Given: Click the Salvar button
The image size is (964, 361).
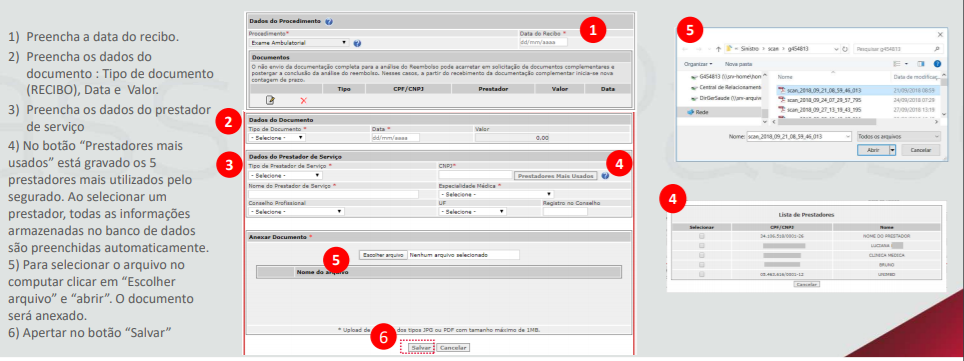Looking at the screenshot, I should pos(421,347).
